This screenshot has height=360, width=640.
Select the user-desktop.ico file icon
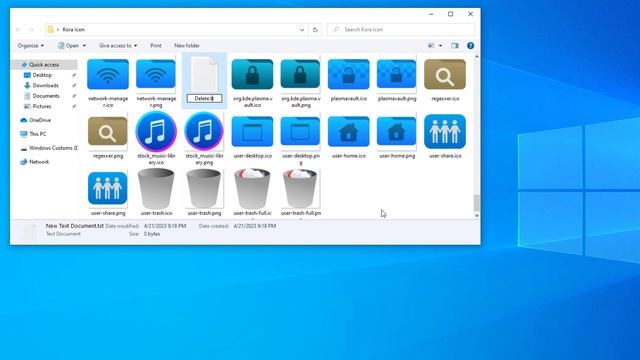point(252,131)
